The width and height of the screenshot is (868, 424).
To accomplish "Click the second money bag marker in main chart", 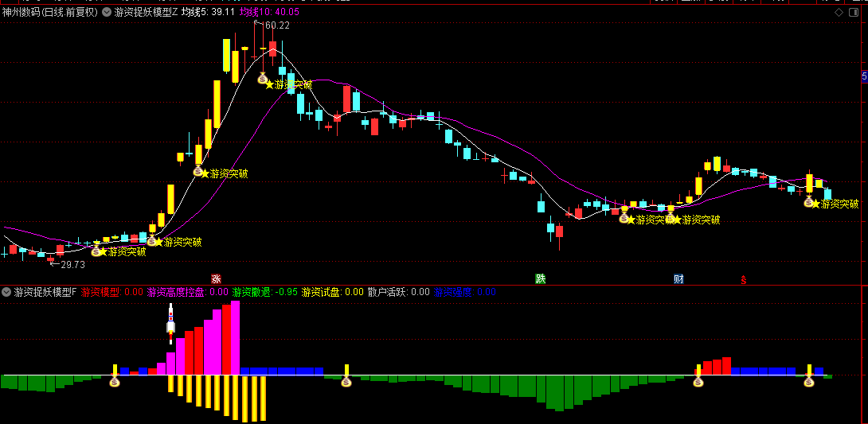I will click(x=151, y=242).
